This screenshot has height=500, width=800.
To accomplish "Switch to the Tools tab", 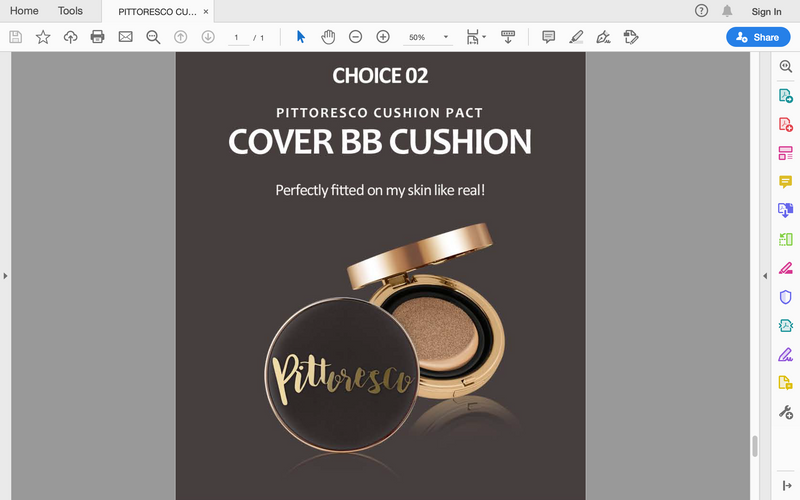I will coord(70,11).
